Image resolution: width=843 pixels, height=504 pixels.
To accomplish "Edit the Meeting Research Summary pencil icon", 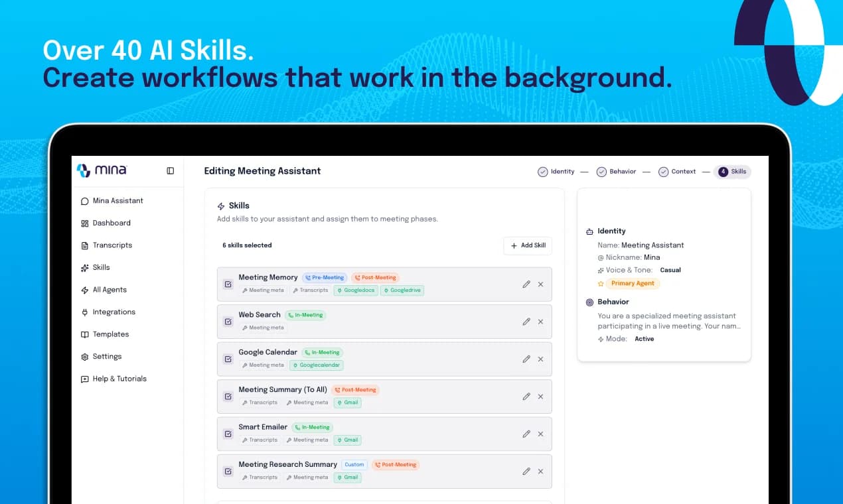I will click(526, 471).
